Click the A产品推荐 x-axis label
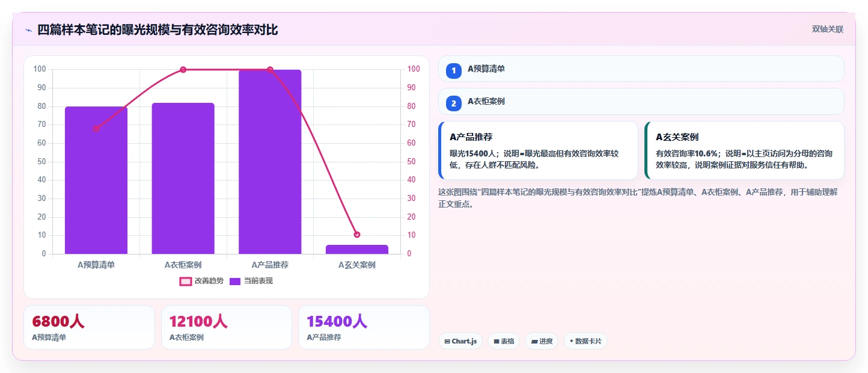Screen dimensions: 868x373 pyautogui.click(x=270, y=265)
